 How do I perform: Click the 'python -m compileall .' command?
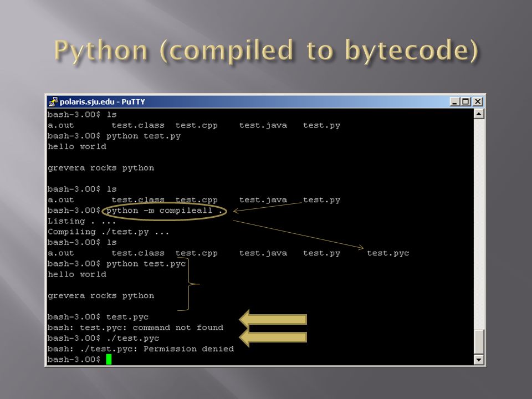(x=164, y=211)
